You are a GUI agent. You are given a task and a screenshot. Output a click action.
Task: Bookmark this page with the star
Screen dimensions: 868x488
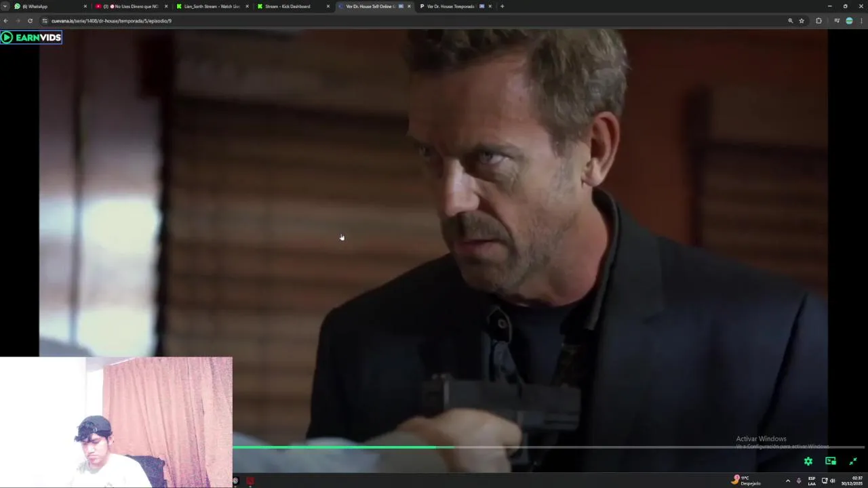tap(802, 21)
